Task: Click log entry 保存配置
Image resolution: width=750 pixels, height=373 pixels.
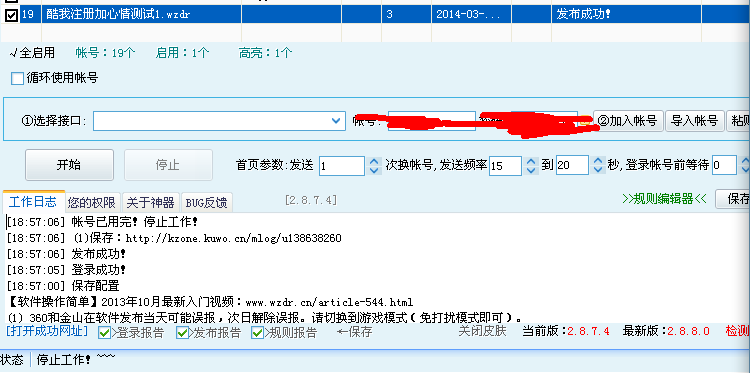Action: click(x=63, y=286)
